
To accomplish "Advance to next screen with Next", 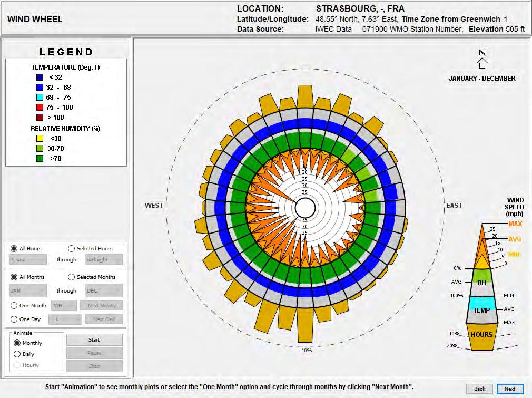I will 509,389.
